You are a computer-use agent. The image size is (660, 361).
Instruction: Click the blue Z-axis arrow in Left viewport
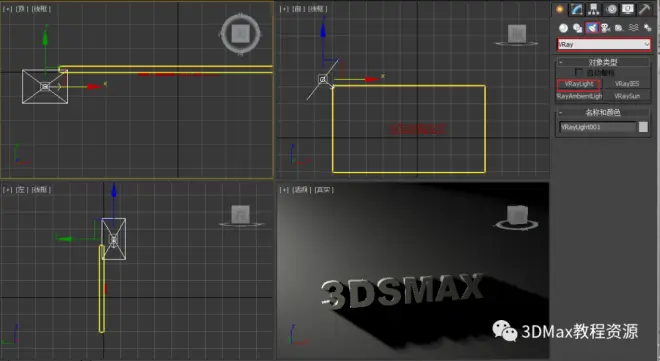pyautogui.click(x=114, y=191)
